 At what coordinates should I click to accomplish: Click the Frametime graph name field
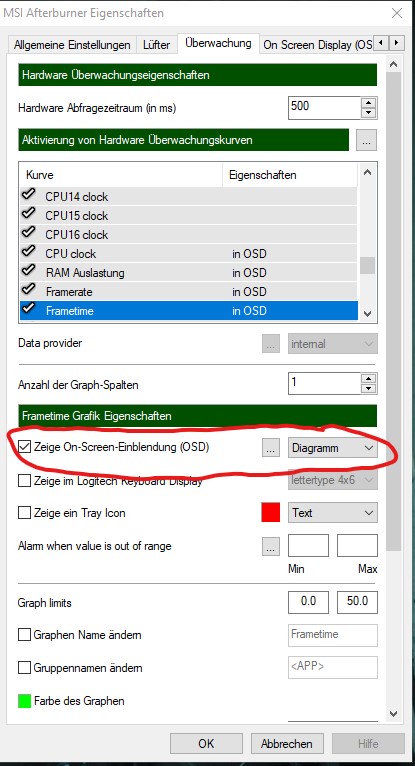332,635
